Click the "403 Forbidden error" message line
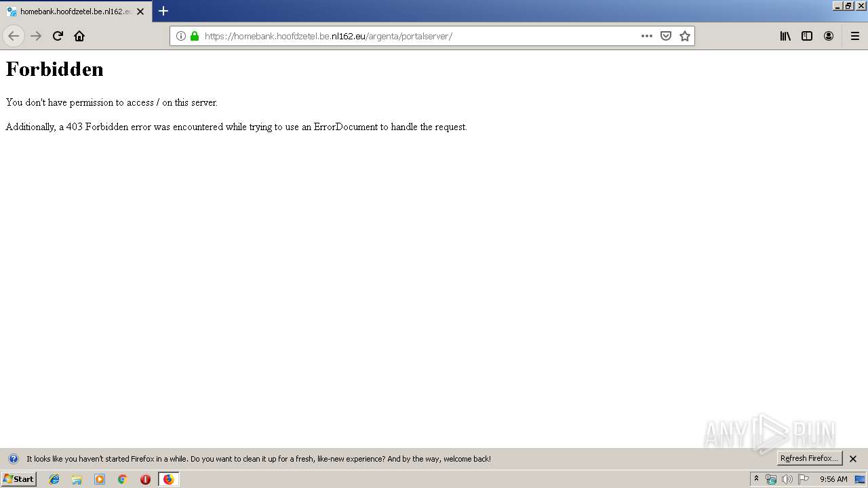 click(x=236, y=127)
